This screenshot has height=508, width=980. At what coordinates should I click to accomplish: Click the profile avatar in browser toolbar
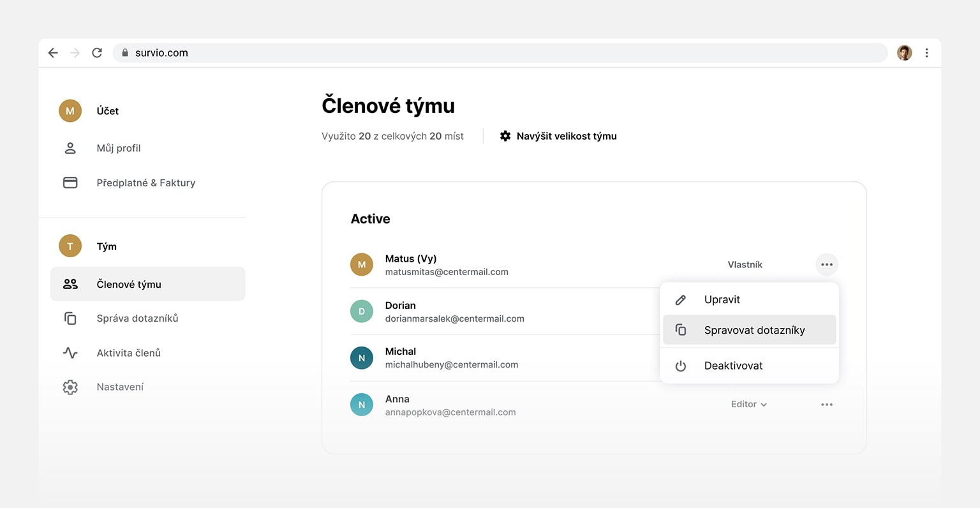904,52
